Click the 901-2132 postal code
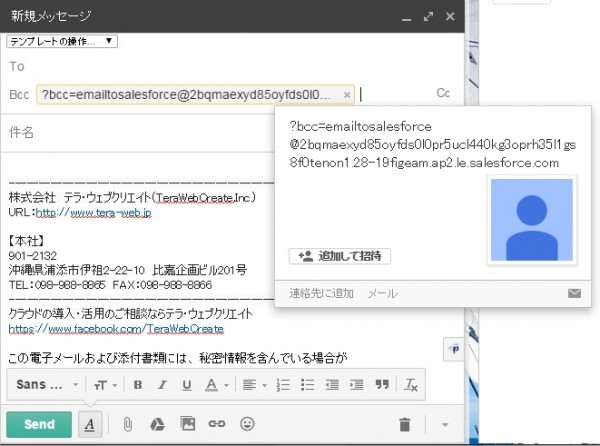 pyautogui.click(x=33, y=256)
